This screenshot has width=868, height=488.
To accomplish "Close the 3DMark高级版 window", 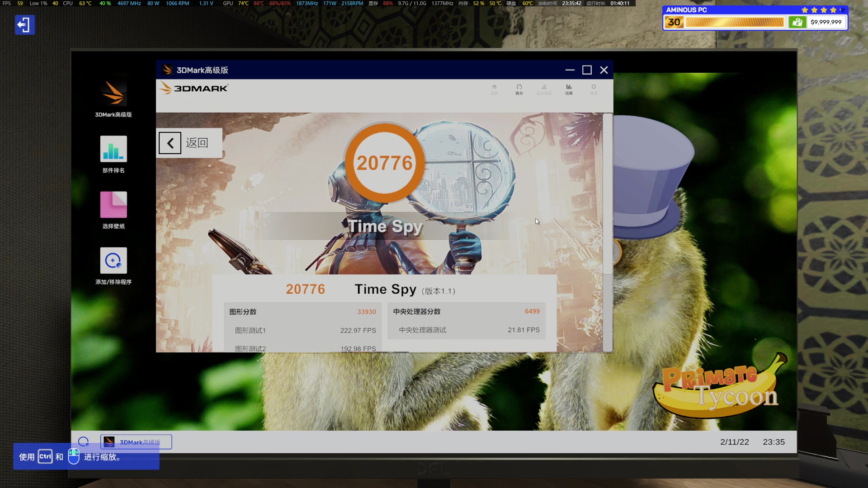I will [604, 70].
